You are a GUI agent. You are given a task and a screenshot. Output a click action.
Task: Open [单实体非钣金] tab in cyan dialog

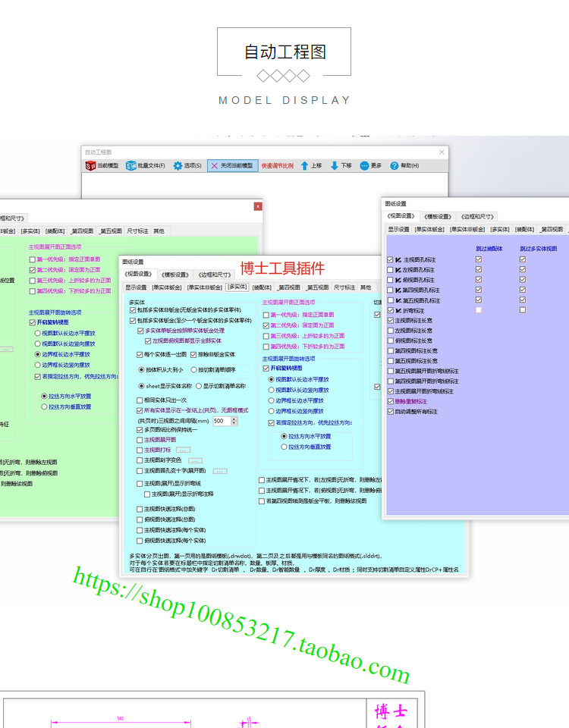pyautogui.click(x=204, y=287)
